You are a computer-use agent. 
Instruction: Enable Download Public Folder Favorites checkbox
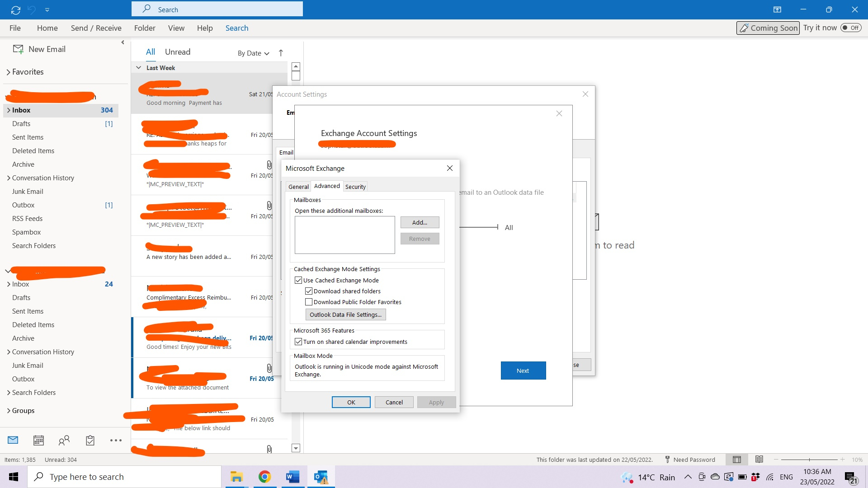(309, 302)
